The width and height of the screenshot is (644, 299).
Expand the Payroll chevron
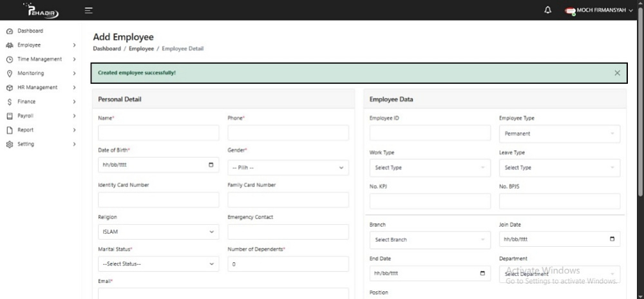74,116
